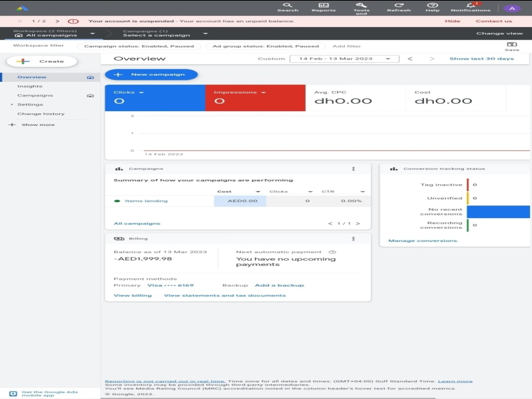Image resolution: width=532 pixels, height=399 pixels.
Task: Click Change view button
Action: tap(500, 33)
